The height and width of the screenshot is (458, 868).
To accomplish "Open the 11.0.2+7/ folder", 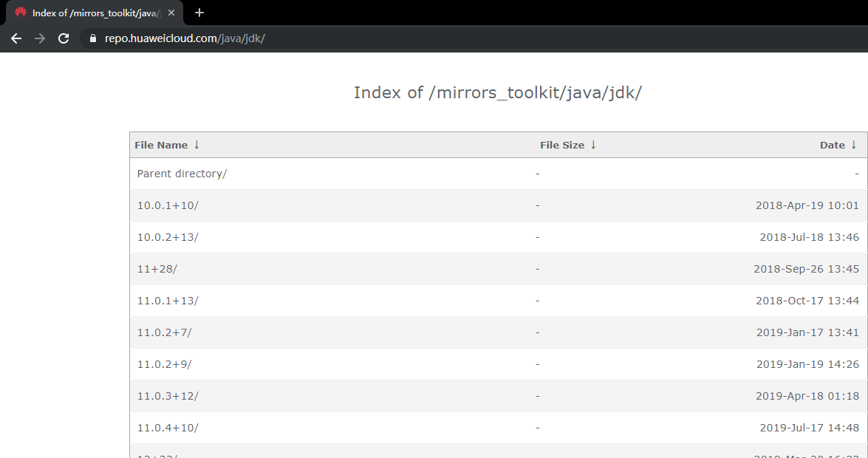I will 165,332.
